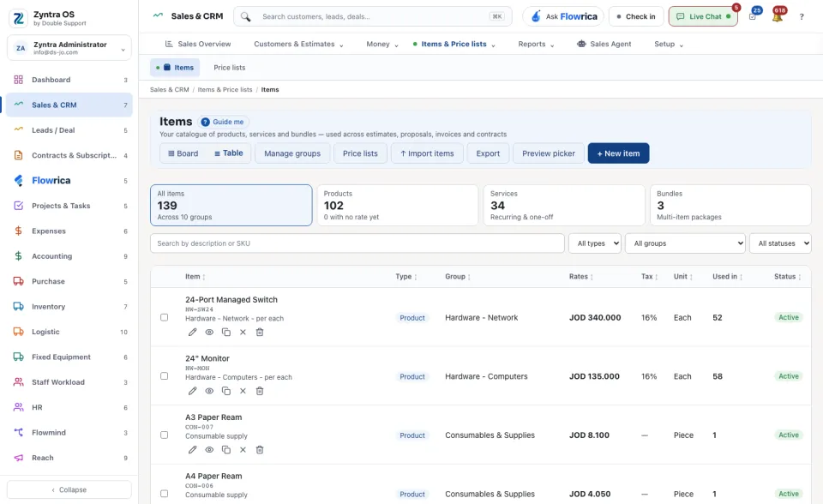Select the A4 Paper Ream checkbox
The image size is (823, 504).
pos(165,494)
